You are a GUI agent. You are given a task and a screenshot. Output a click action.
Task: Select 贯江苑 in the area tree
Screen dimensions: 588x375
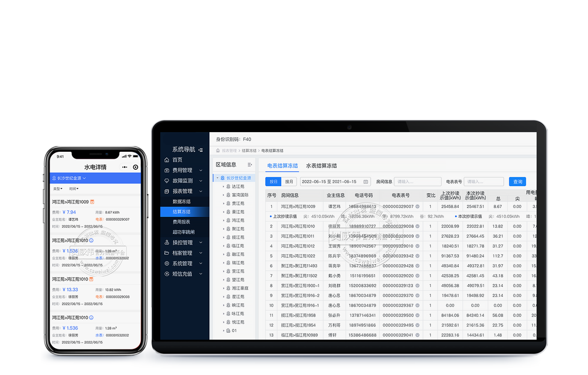[238, 204]
